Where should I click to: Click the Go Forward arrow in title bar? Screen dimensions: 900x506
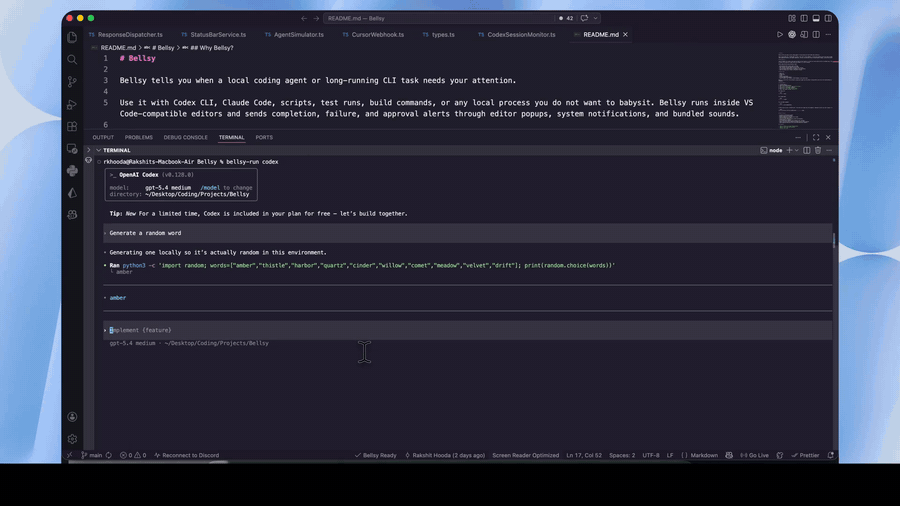coord(316,18)
